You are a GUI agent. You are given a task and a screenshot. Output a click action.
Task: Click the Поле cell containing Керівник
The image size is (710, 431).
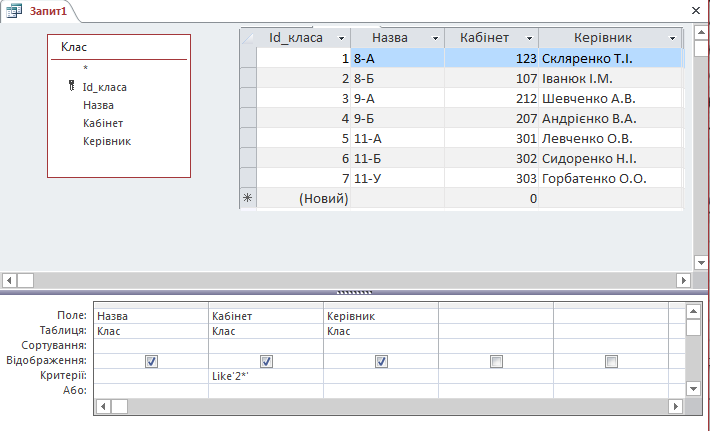point(381,316)
